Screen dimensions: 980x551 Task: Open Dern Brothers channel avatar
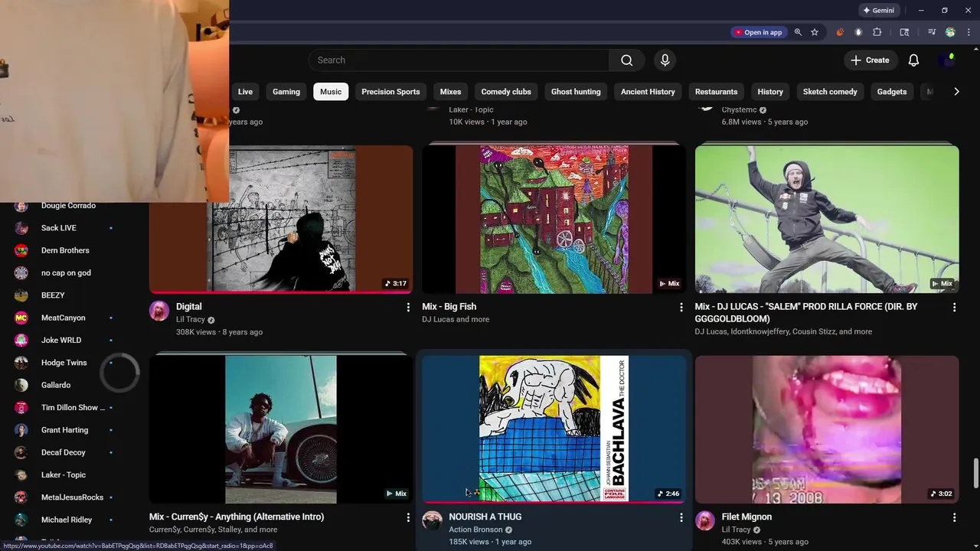[21, 250]
